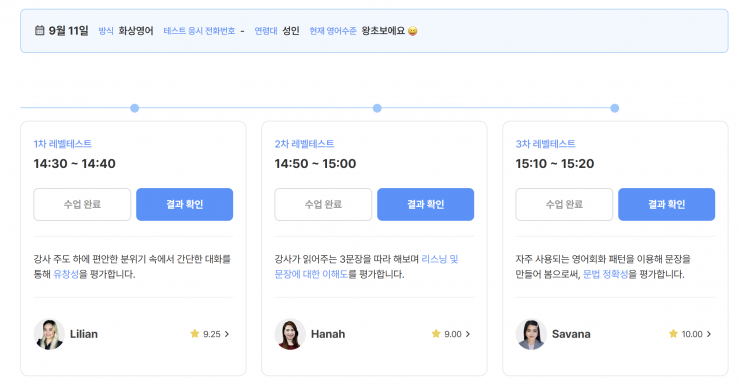This screenshot has height=385, width=740.
Task: Click 결과 확인 for 3차 레벨테스트
Action: point(666,204)
